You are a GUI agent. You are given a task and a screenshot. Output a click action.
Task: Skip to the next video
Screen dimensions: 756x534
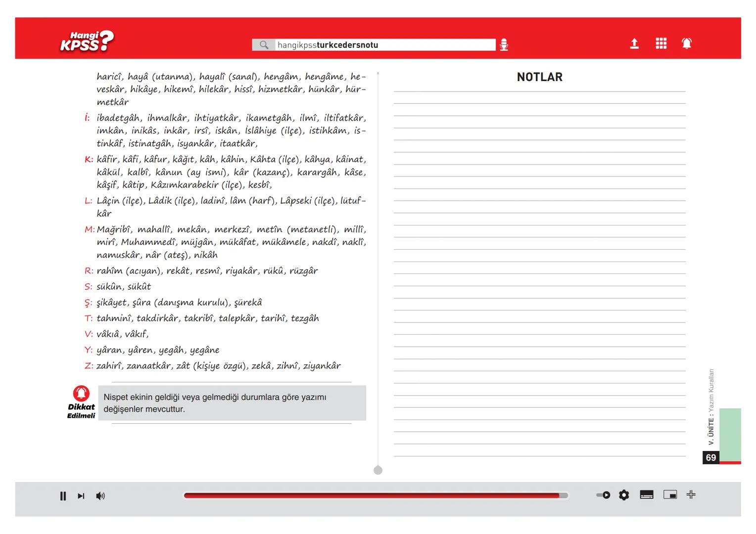(x=81, y=496)
